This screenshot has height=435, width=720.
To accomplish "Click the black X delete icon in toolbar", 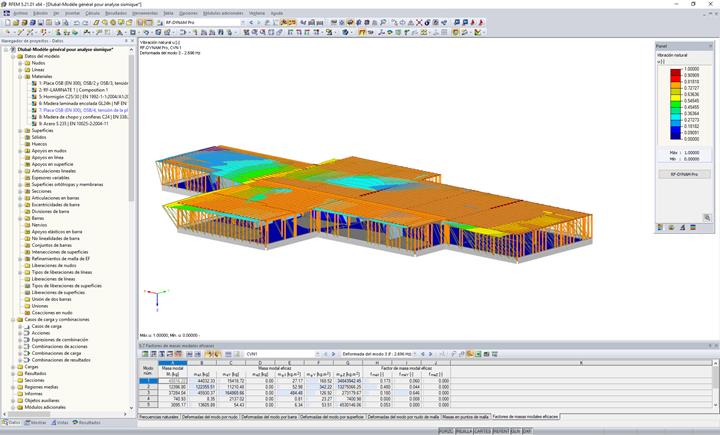I will [419, 23].
